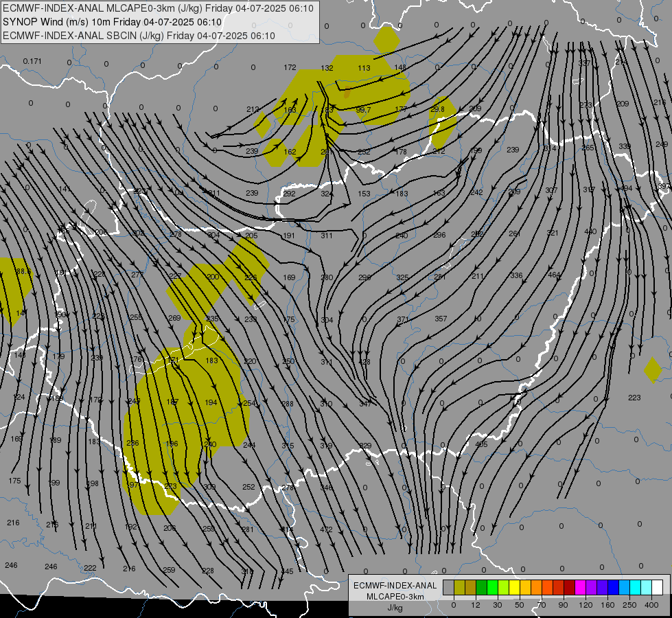
Task: Click the legend tick label '160'
Action: point(607,605)
